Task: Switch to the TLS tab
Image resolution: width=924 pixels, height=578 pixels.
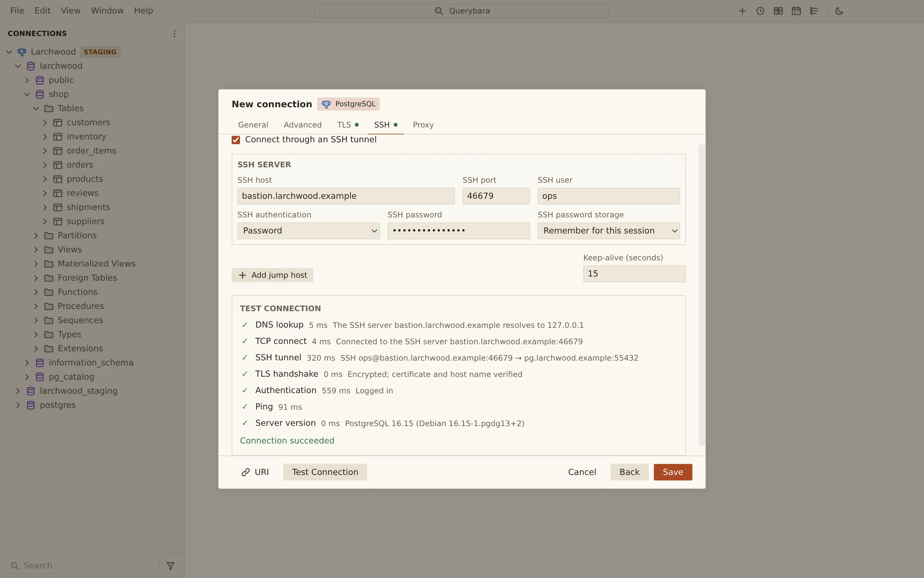Action: [x=348, y=125]
